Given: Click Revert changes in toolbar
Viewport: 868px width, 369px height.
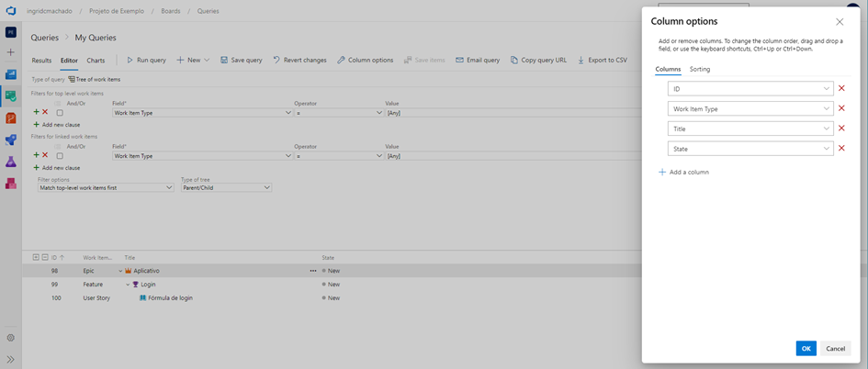Looking at the screenshot, I should click(299, 60).
